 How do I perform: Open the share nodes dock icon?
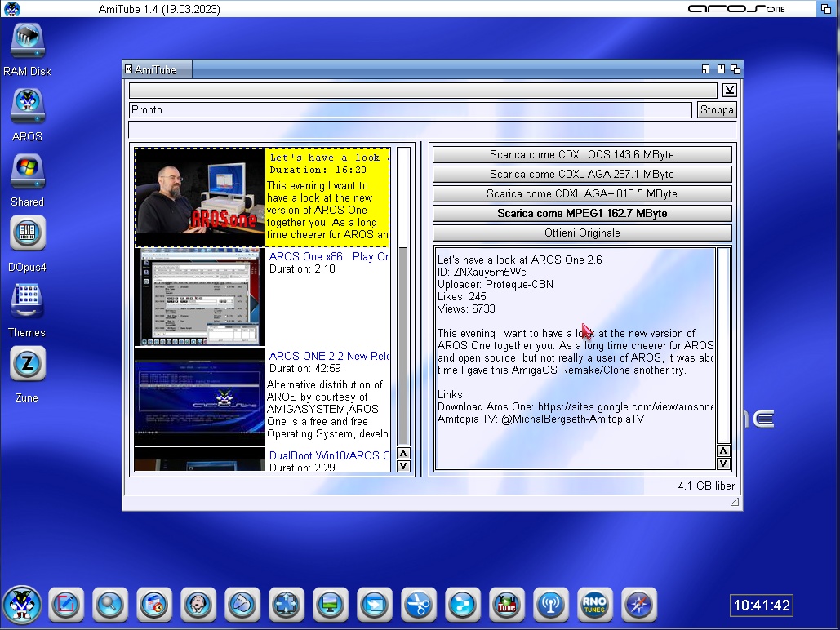462,605
